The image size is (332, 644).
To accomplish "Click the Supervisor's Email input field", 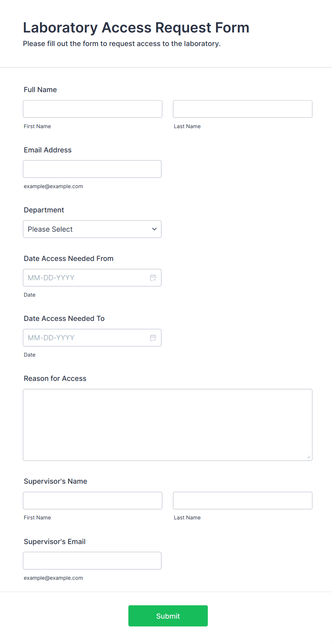I will 92,560.
